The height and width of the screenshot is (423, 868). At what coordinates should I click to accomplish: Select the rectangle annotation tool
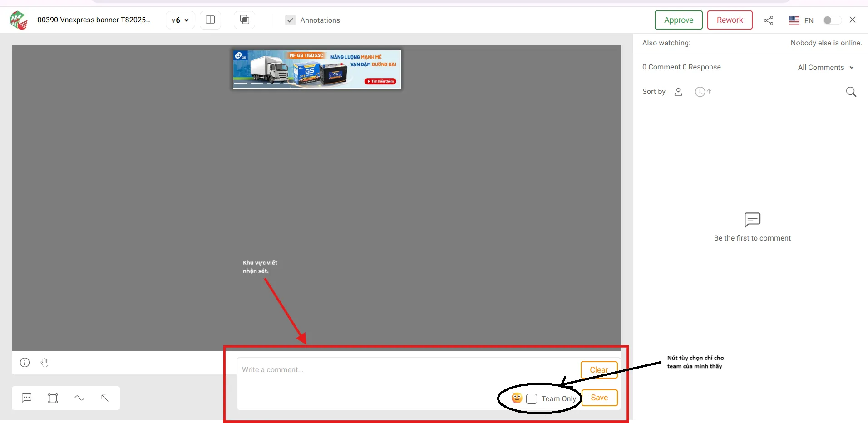(x=53, y=398)
